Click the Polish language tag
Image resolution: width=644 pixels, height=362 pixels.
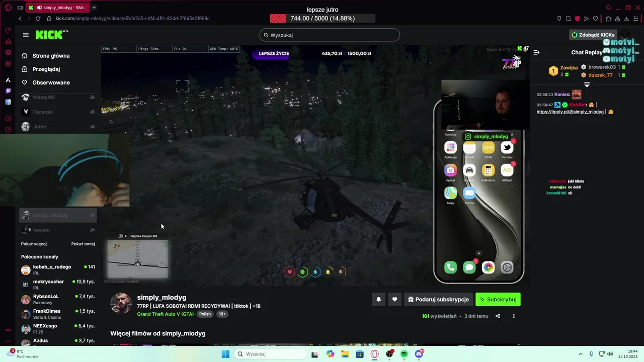[x=205, y=314]
